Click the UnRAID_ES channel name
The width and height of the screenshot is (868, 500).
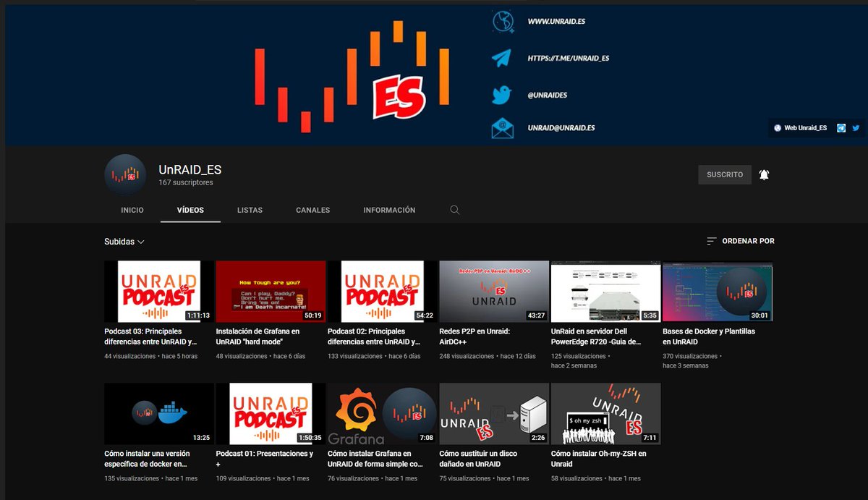click(x=190, y=169)
